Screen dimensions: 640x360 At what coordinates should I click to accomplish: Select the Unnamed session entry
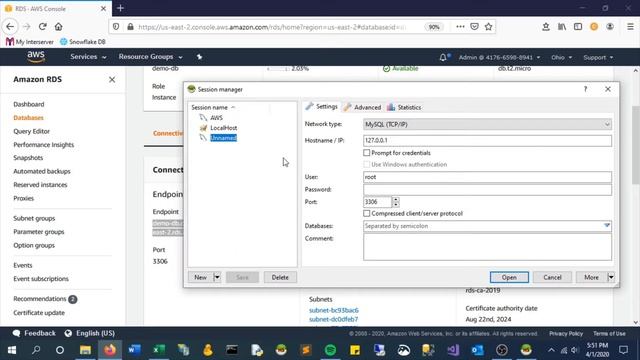223,138
